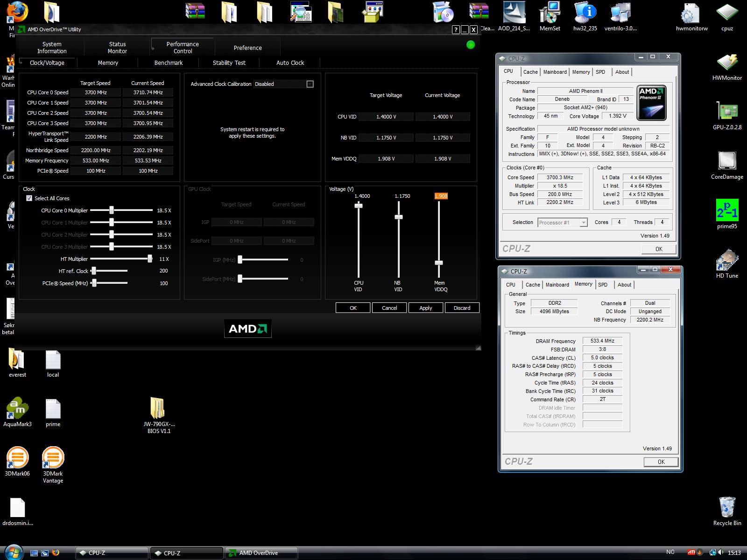
Task: Open SPD tab in lower CPU-Z window
Action: tap(603, 285)
